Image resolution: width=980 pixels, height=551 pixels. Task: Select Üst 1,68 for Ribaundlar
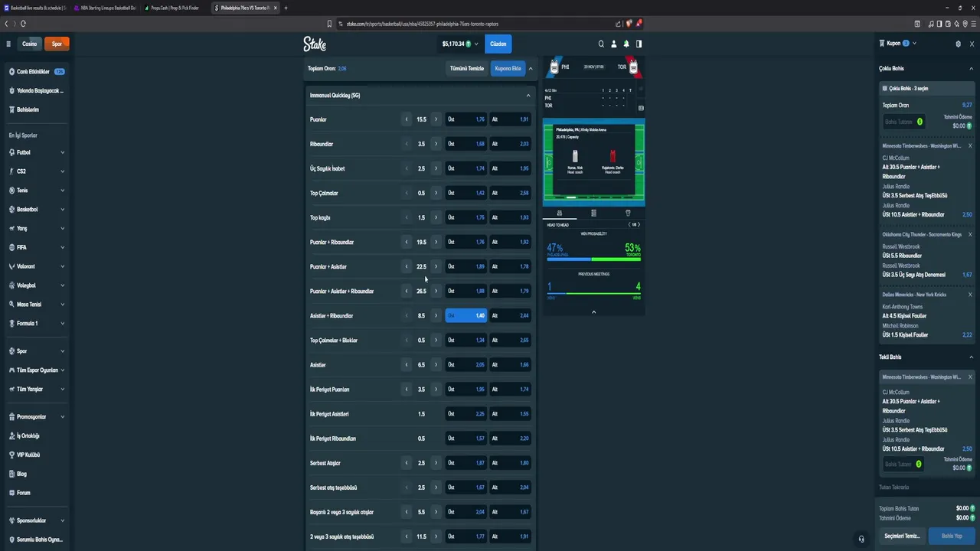[x=466, y=144]
